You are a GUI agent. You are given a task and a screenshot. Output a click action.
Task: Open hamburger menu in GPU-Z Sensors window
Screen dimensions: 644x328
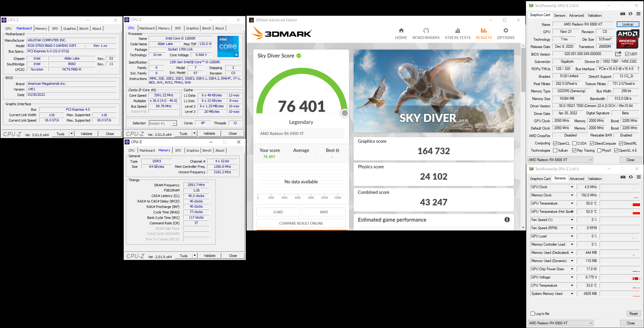[x=639, y=177]
